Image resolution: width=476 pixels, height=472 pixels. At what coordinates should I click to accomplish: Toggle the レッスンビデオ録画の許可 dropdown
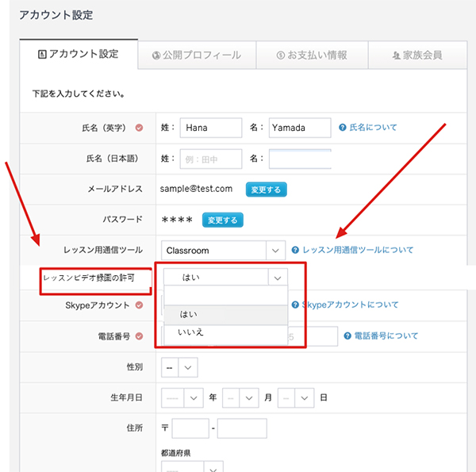[x=225, y=277]
